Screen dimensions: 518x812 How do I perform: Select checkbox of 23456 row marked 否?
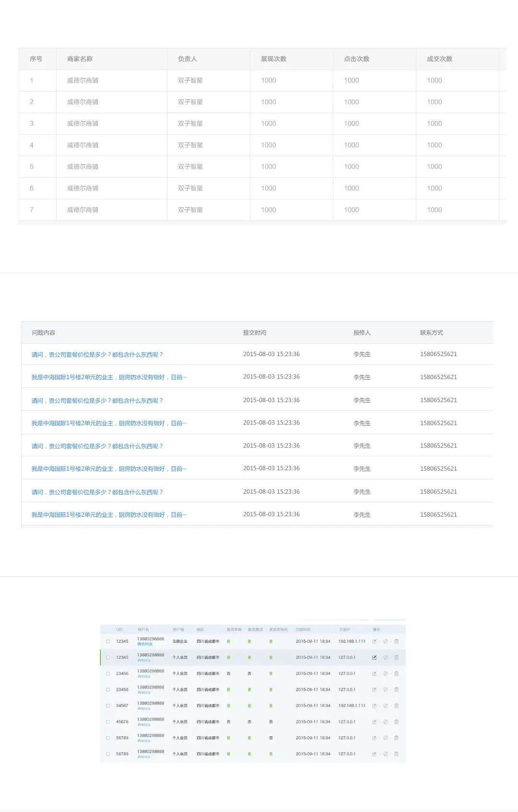point(108,673)
